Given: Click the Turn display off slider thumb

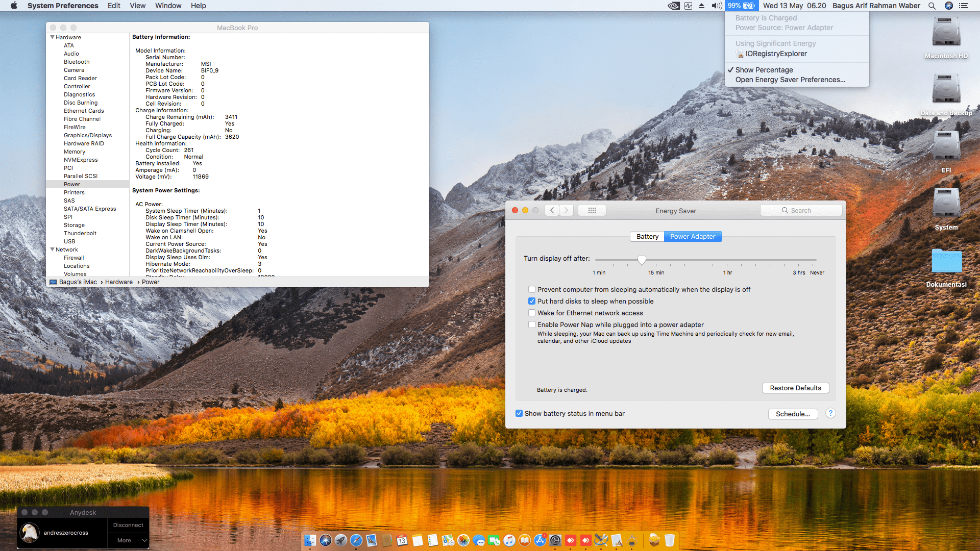Looking at the screenshot, I should 642,260.
